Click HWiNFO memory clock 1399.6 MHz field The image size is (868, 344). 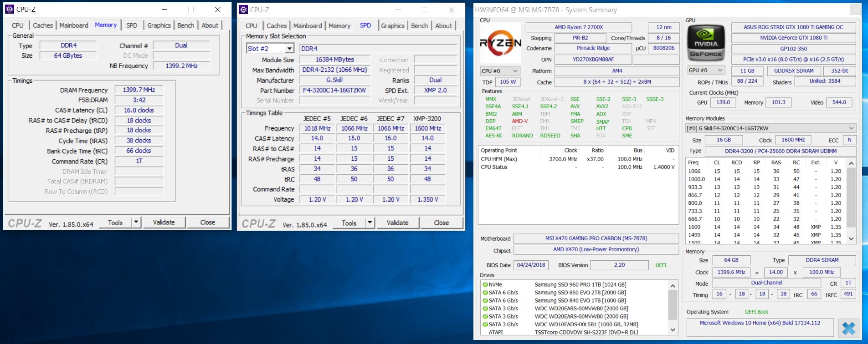[x=731, y=272]
